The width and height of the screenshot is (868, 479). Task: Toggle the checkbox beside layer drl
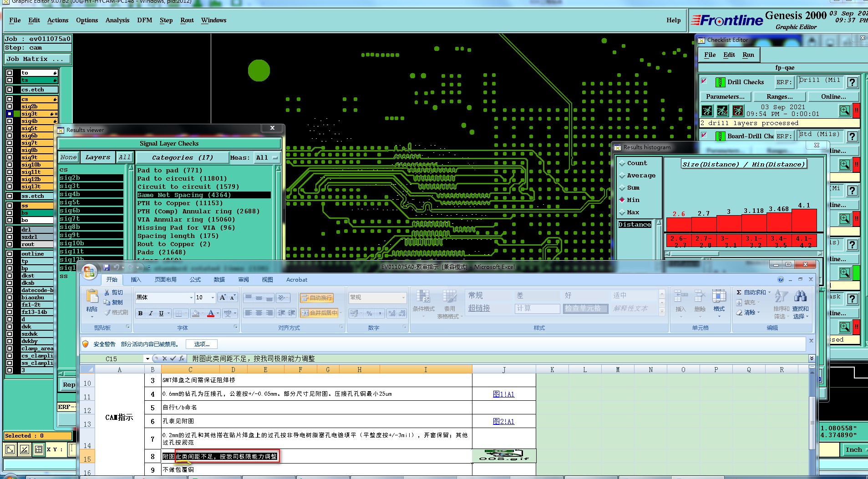click(10, 230)
